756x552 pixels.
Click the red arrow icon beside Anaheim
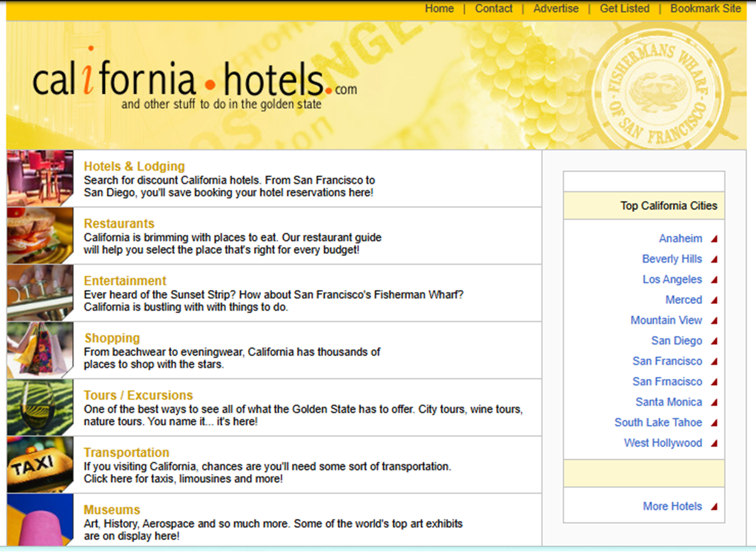(714, 239)
